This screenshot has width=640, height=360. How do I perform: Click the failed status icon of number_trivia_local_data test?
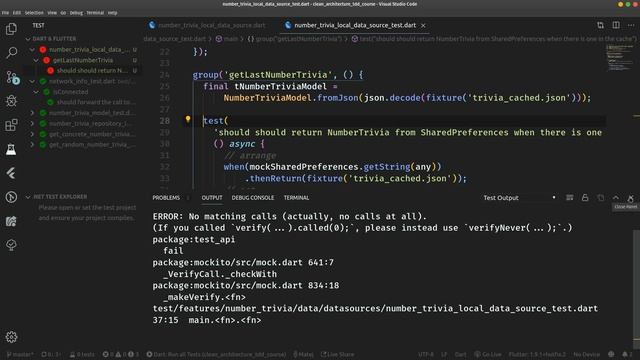43,49
